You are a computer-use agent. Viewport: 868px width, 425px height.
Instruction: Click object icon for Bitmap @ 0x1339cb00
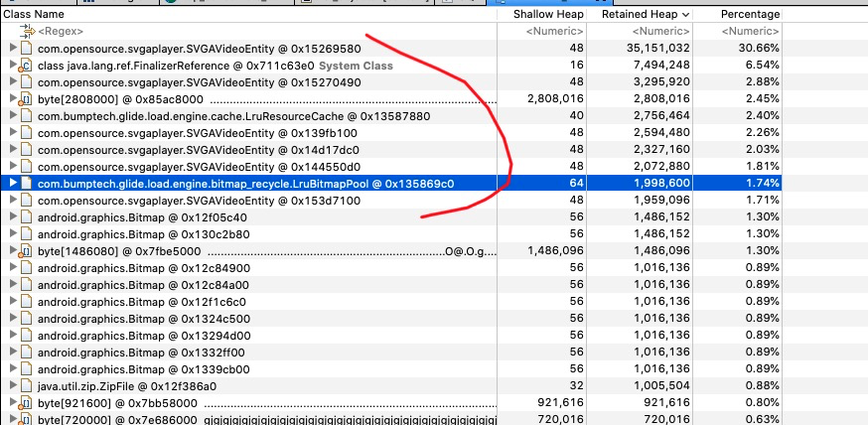click(27, 369)
